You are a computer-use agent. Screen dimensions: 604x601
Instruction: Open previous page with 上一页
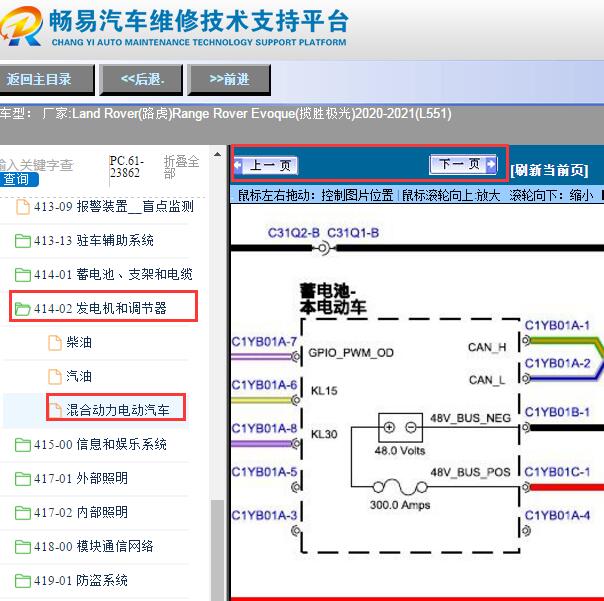click(x=265, y=166)
